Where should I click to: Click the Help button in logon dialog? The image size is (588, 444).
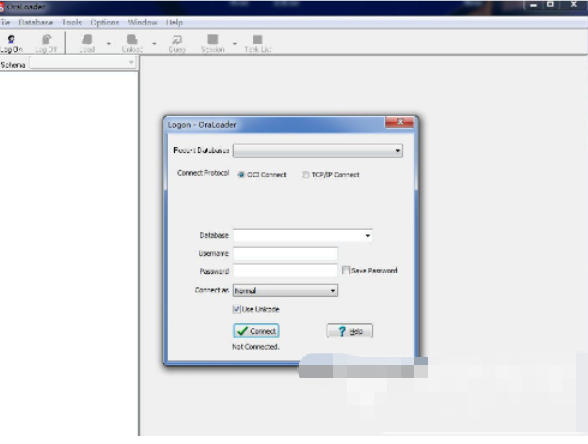(350, 331)
